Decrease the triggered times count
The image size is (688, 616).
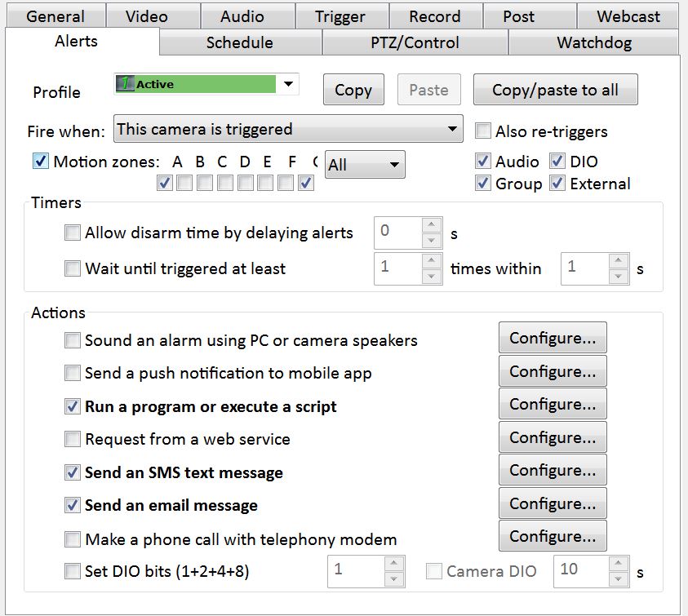click(x=432, y=277)
